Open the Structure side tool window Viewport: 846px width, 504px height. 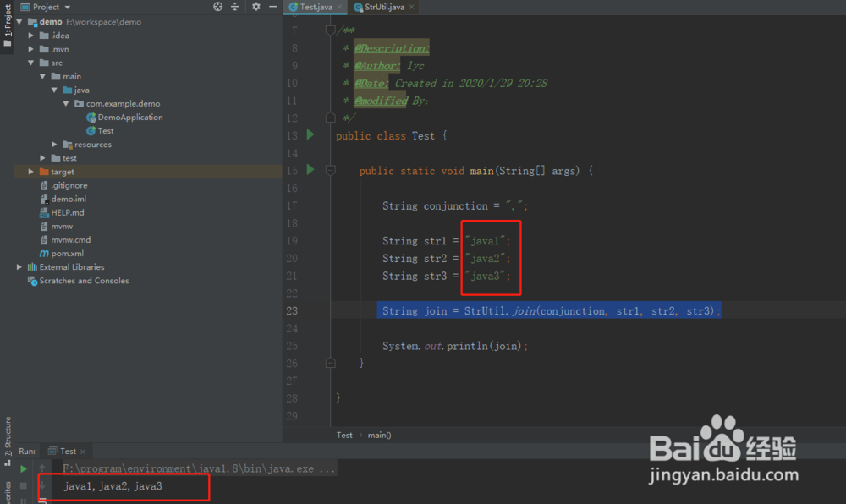[x=7, y=441]
